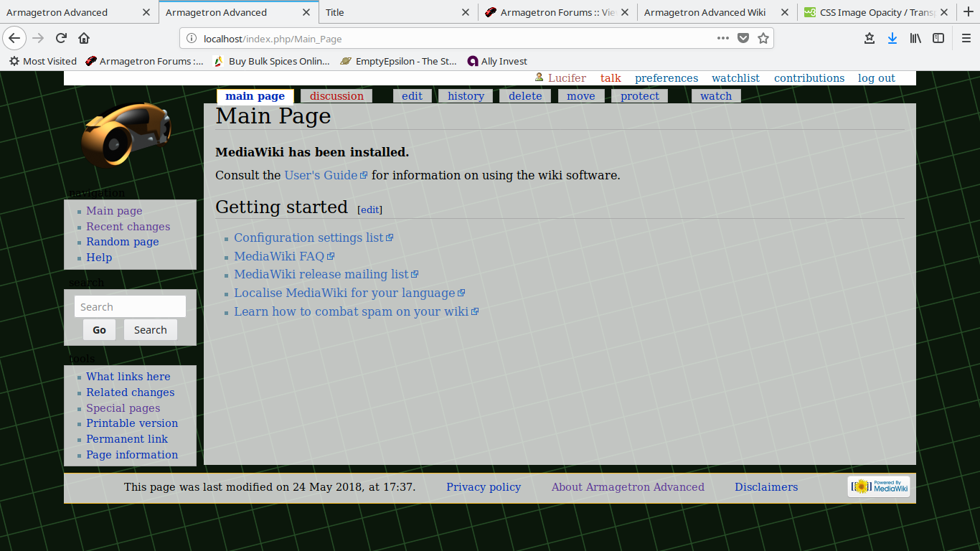This screenshot has width=980, height=551.
Task: Show site information icon in address bar
Action: click(x=192, y=39)
